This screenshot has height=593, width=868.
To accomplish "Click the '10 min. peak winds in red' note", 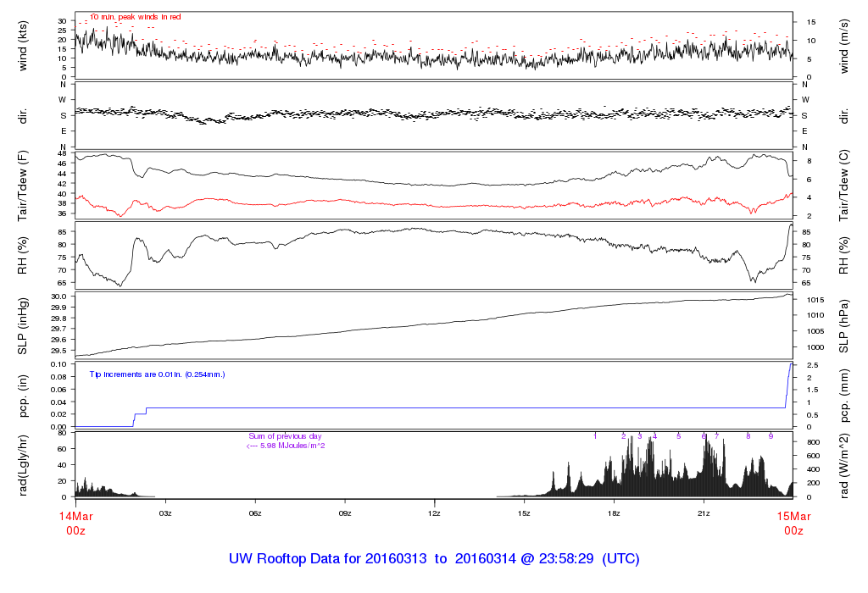I will (136, 17).
